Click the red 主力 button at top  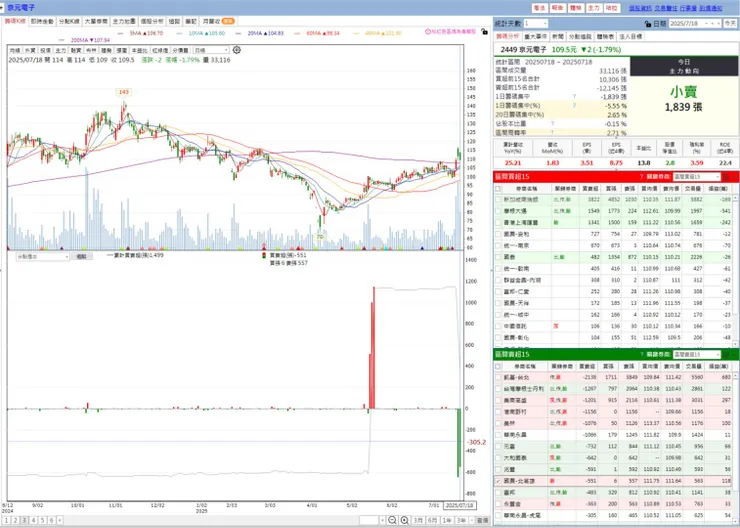coord(593,8)
